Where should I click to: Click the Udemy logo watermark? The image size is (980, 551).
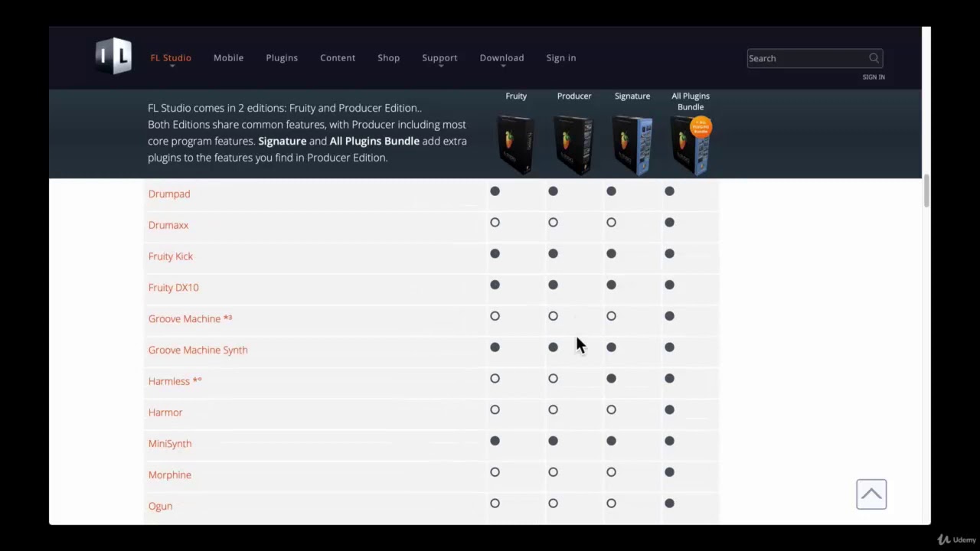pos(957,540)
